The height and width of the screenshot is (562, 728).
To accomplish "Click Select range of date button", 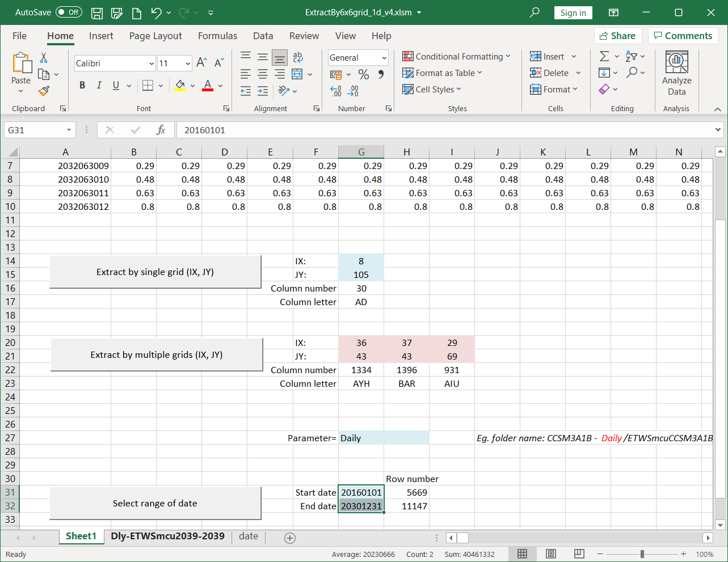I will [155, 504].
